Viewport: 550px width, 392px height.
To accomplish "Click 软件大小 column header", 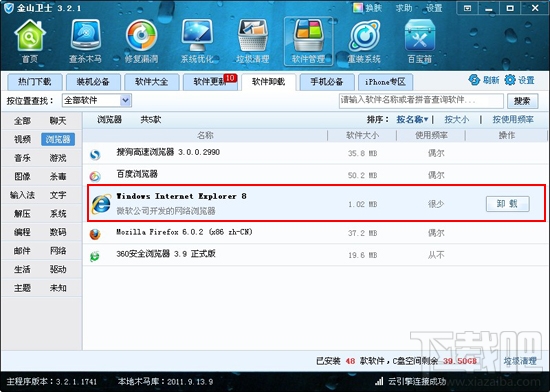I will pyautogui.click(x=362, y=135).
